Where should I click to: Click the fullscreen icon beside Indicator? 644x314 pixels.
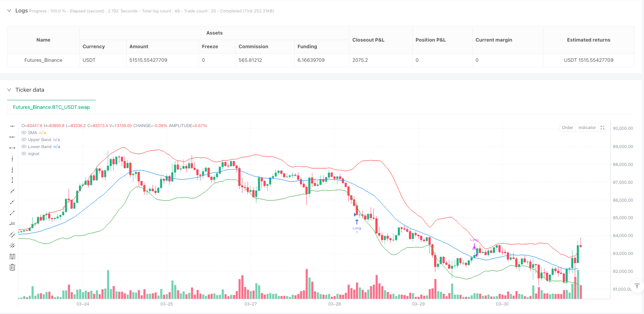point(603,127)
